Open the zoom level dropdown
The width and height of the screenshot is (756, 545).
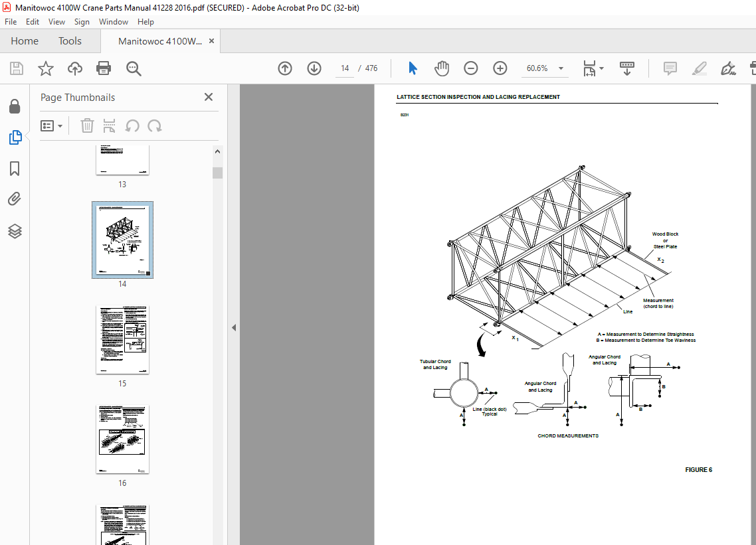coord(561,68)
